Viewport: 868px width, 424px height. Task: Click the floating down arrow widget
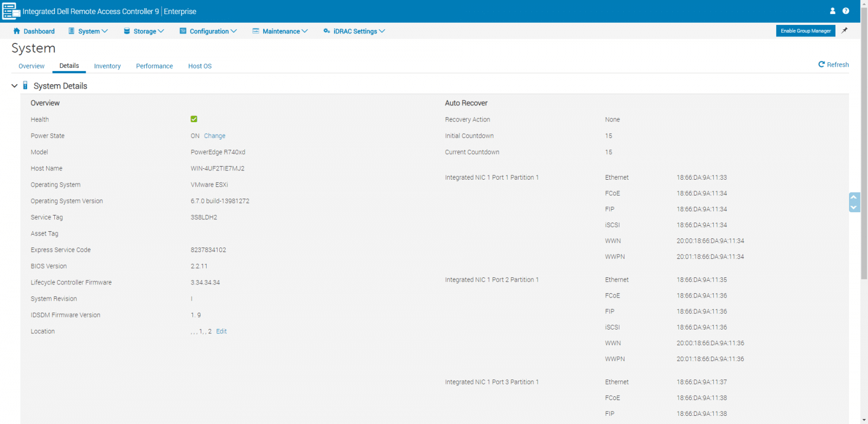854,207
